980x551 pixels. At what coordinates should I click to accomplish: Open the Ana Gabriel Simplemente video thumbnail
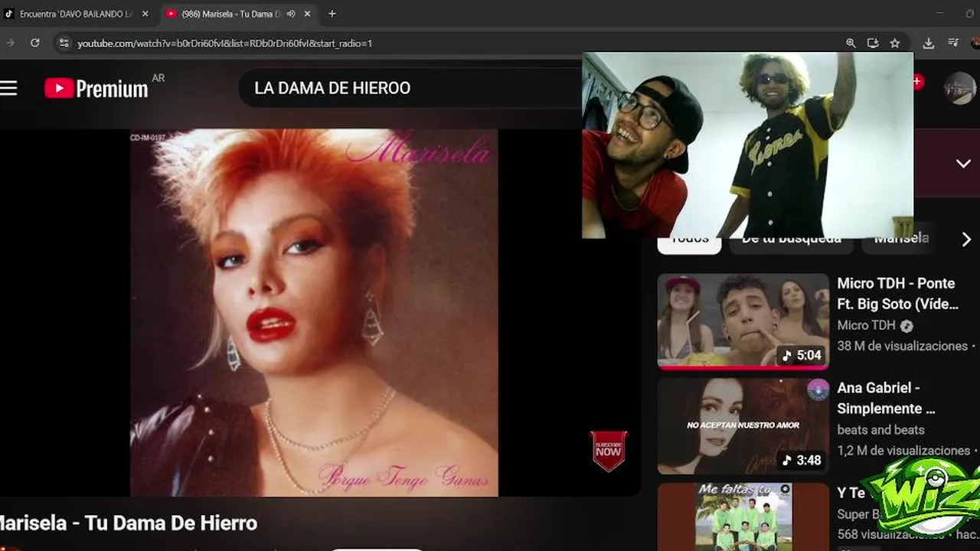(x=743, y=426)
